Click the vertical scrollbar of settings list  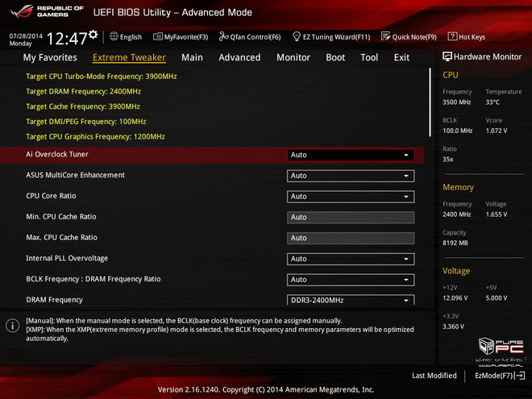pos(430,102)
